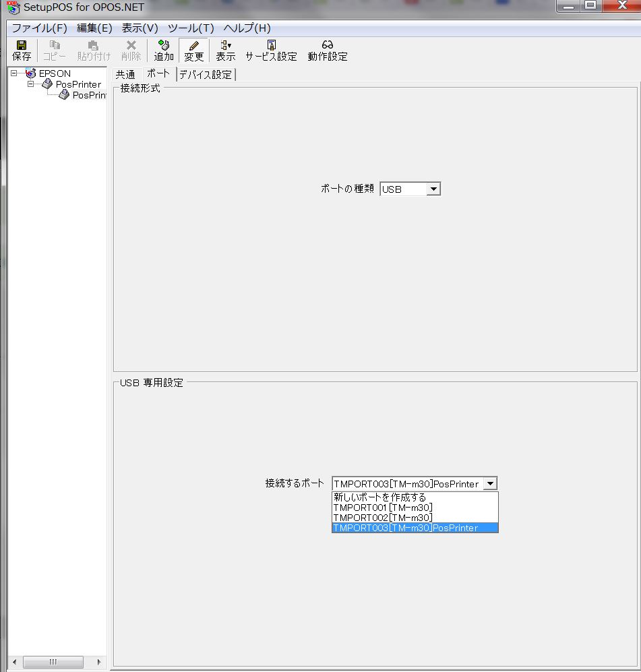Switch to the ポート tab

pos(158,73)
